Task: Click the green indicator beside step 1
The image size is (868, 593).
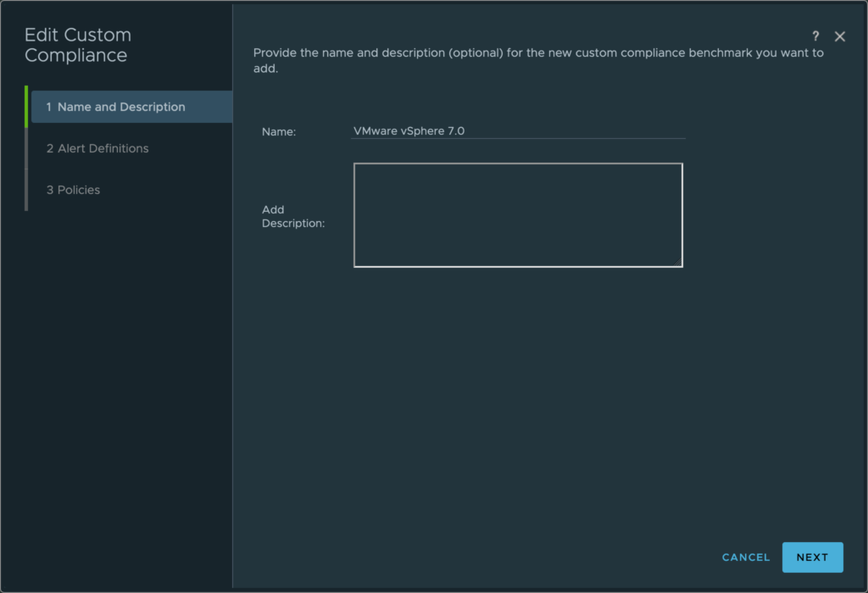Action: click(x=26, y=107)
